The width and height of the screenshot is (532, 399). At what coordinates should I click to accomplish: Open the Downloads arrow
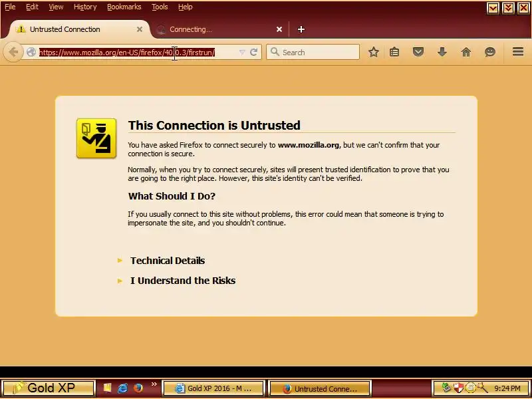(x=442, y=53)
